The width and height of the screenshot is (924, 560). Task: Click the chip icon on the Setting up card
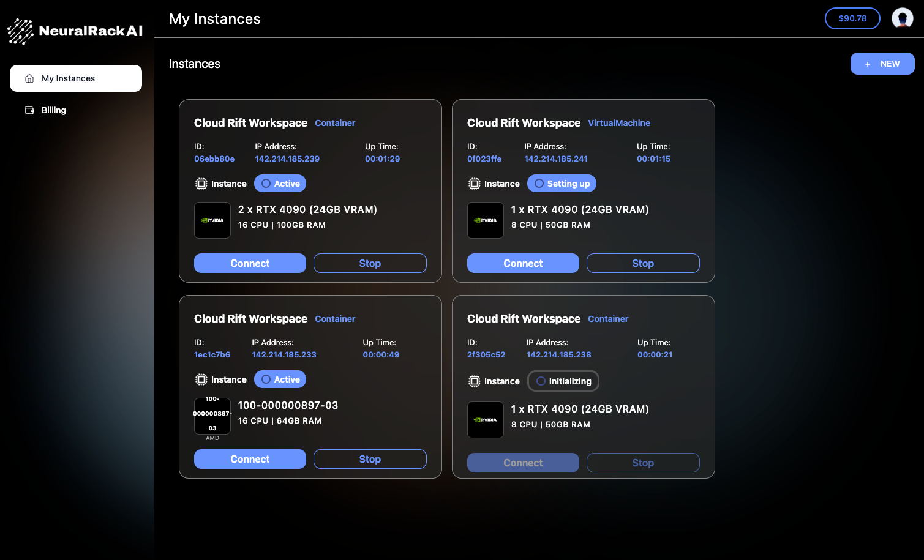coord(475,183)
